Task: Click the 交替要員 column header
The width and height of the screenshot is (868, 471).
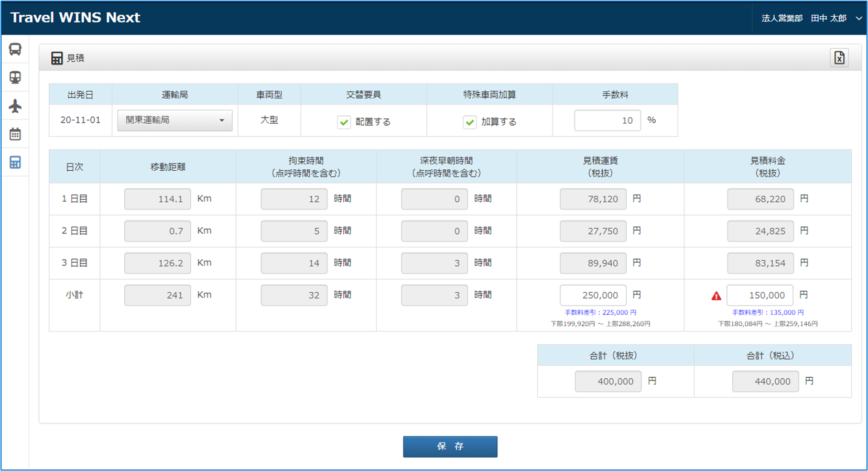Action: pos(364,95)
